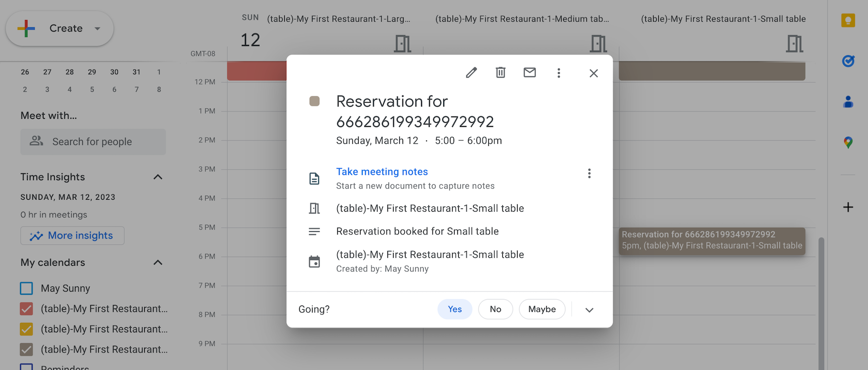Image resolution: width=868 pixels, height=370 pixels.
Task: Toggle the yellow restaurant table calendar checkbox
Action: click(x=26, y=329)
